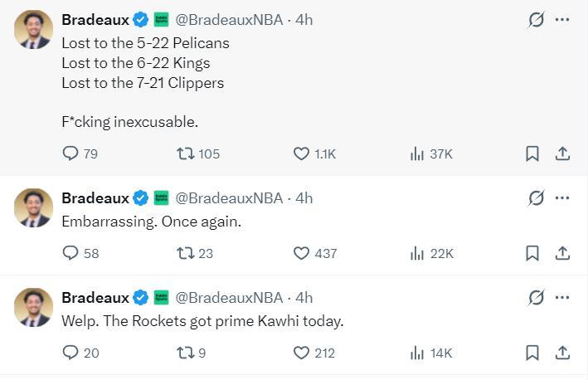Bookmark the Rockets prime Kawhi tweet
Viewport: 588px width, 380px height.
[x=532, y=353]
